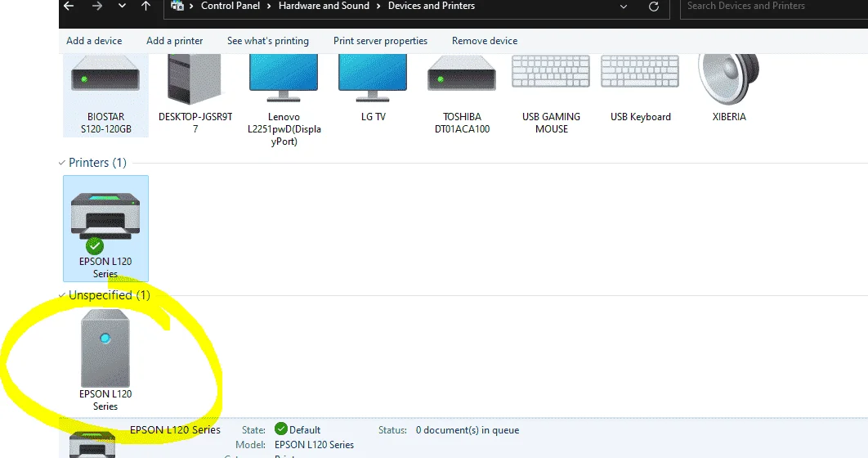Click the Default state checkmark icon

(x=281, y=429)
